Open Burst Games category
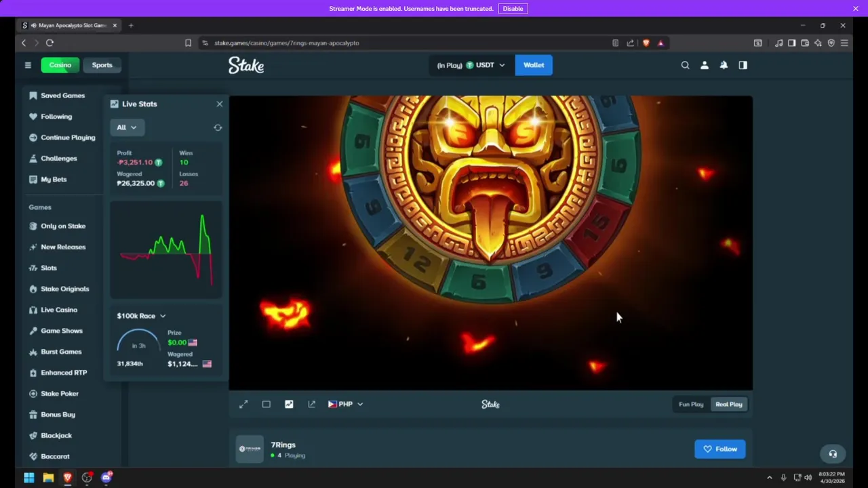 [61, 352]
